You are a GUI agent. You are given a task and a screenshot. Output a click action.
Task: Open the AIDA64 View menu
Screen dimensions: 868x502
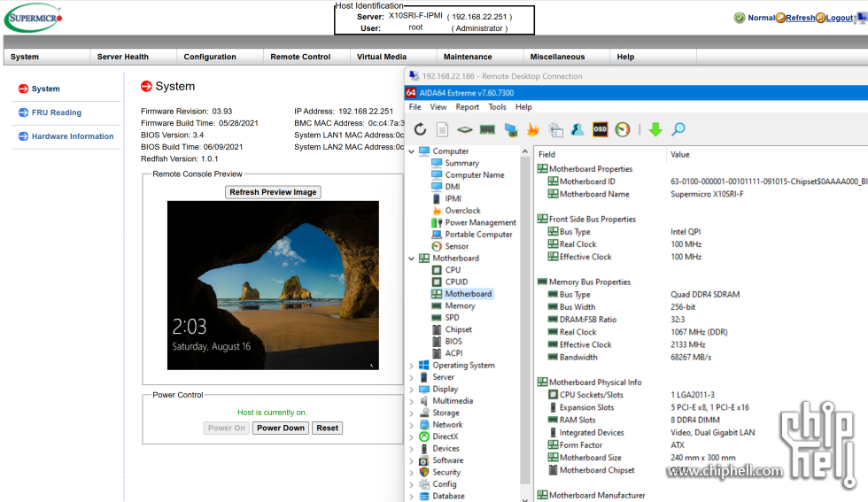click(x=438, y=107)
